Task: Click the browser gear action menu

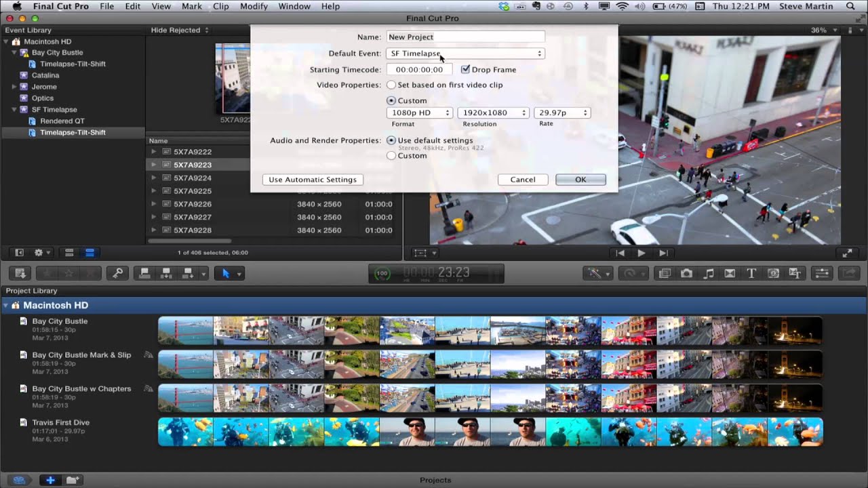Action: (42, 253)
